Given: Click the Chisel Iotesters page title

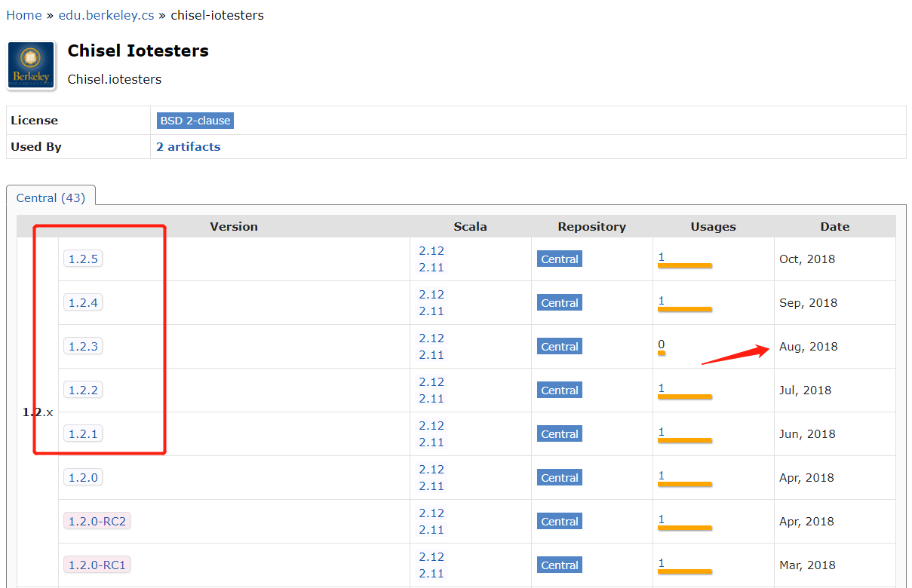Looking at the screenshot, I should point(138,51).
